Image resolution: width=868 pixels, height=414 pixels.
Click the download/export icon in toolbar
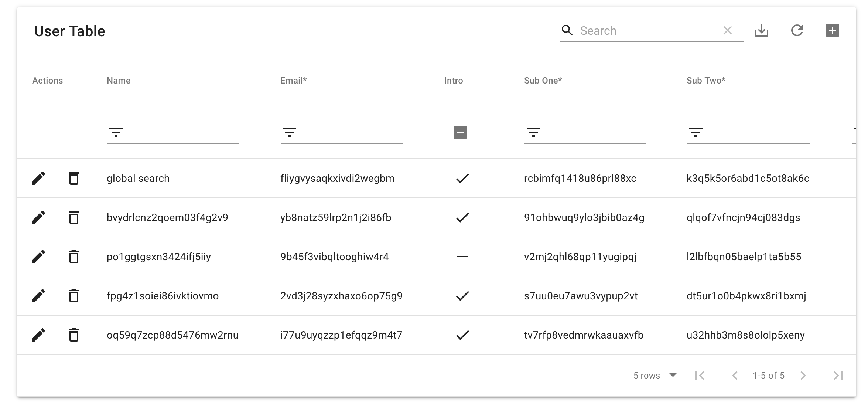click(x=761, y=31)
